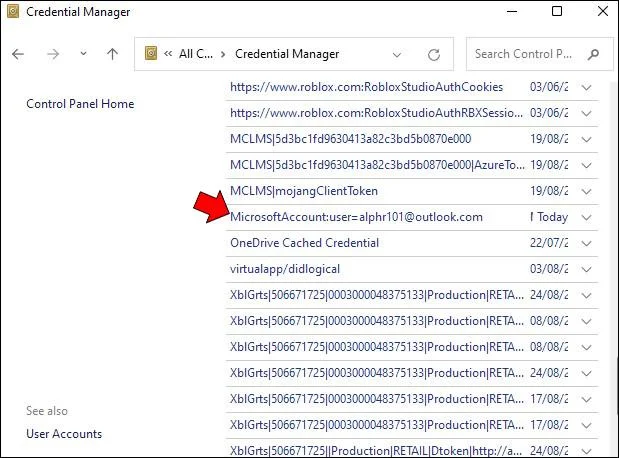Select the https://www.roblox.com:RobloxStudioAuthCookies entry
This screenshot has width=619, height=458.
(366, 87)
